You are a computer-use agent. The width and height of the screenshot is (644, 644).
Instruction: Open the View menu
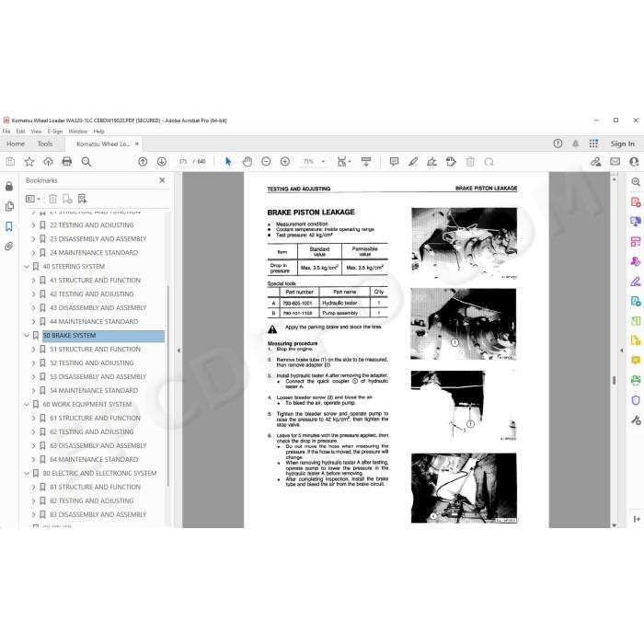coord(37,132)
